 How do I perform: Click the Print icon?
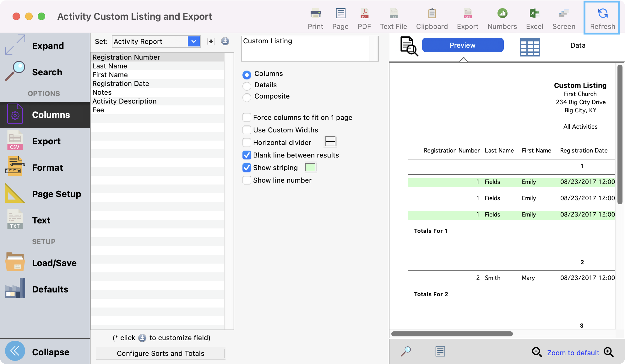pos(315,14)
